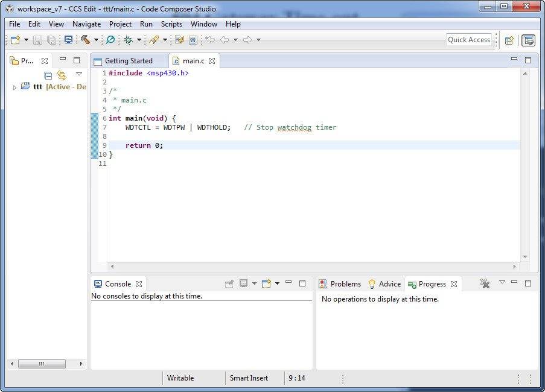The width and height of the screenshot is (545, 392).
Task: Open the Display Selected Console dropdown arrow
Action: click(255, 283)
